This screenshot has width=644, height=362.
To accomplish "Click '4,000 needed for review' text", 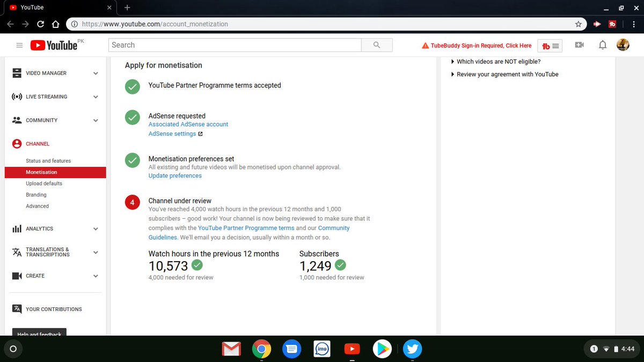I will [181, 278].
